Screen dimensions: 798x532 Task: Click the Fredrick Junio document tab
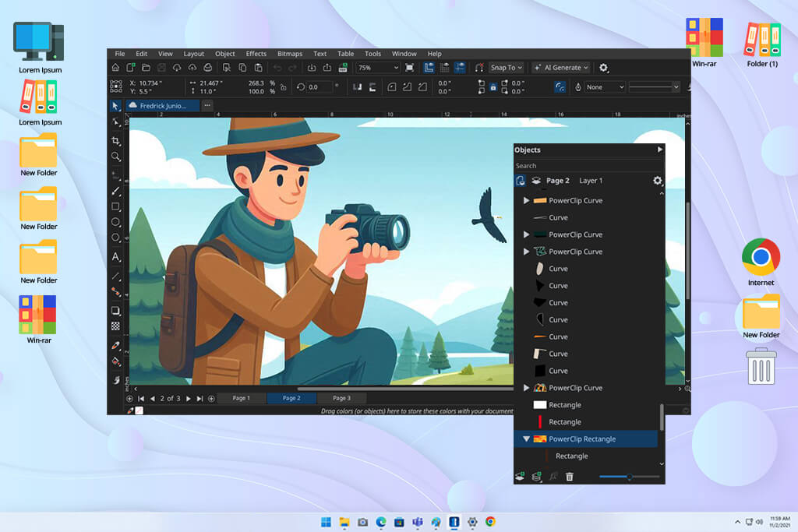coord(163,106)
